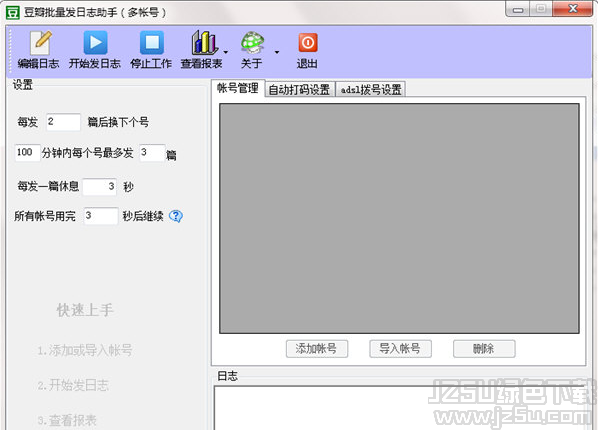The width and height of the screenshot is (598, 430).
Task: Switch to the 自动打码设置 tab
Action: pos(299,90)
